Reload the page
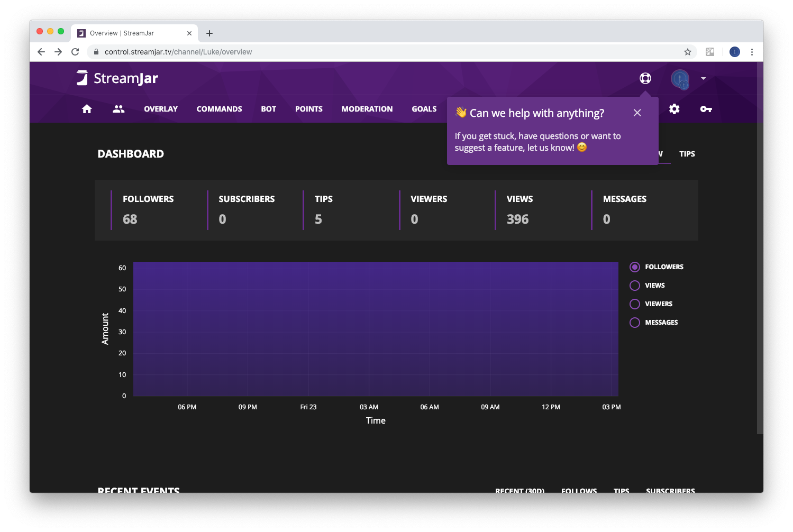The width and height of the screenshot is (793, 532). [75, 52]
